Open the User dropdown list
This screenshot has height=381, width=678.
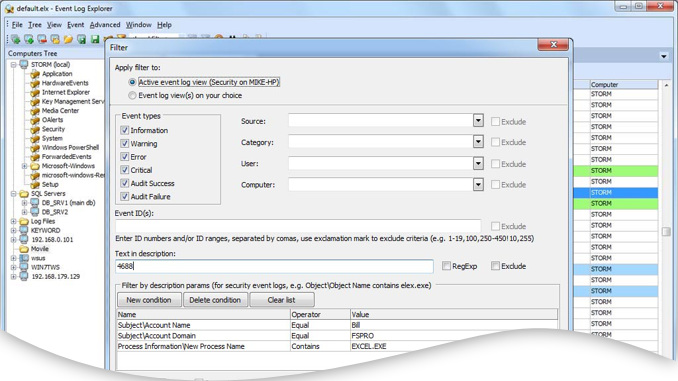[x=478, y=163]
